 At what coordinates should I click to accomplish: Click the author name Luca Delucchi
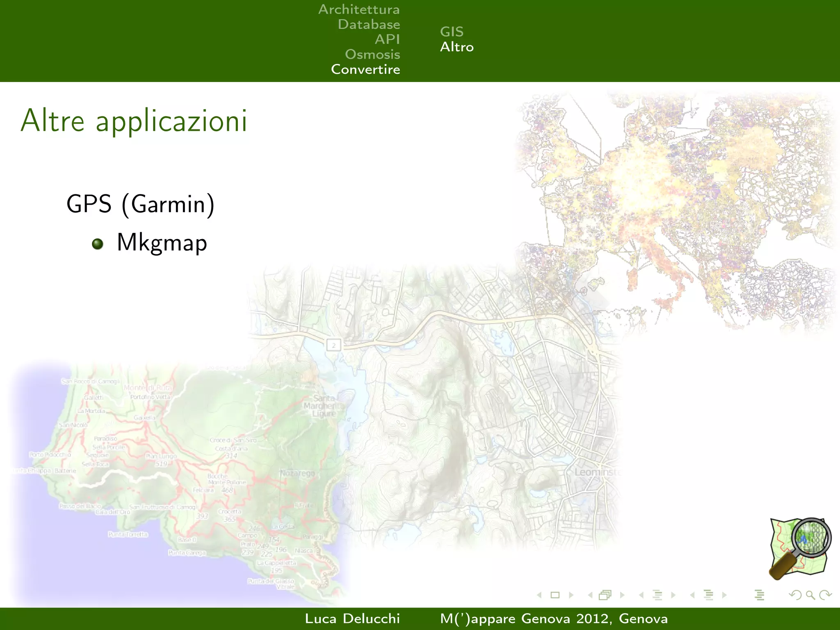tap(352, 619)
